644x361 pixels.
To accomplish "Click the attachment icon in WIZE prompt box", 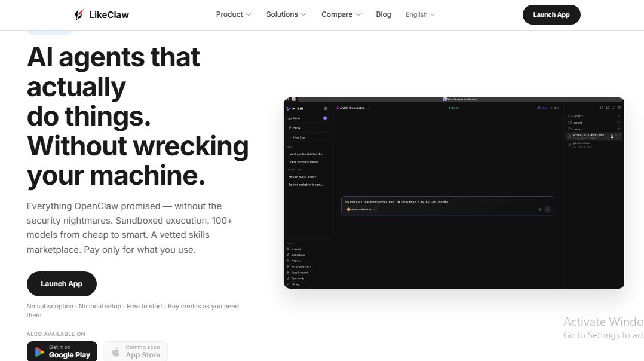I will click(539, 209).
